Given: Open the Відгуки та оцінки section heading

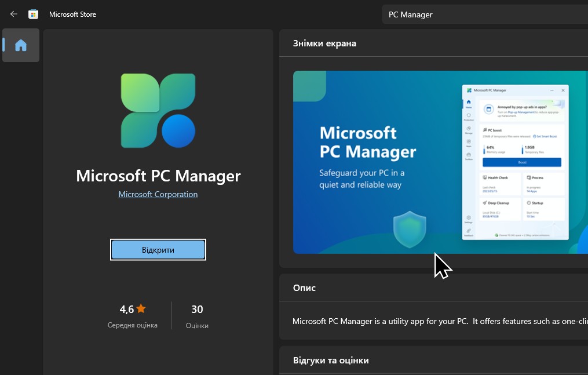Looking at the screenshot, I should coord(331,361).
